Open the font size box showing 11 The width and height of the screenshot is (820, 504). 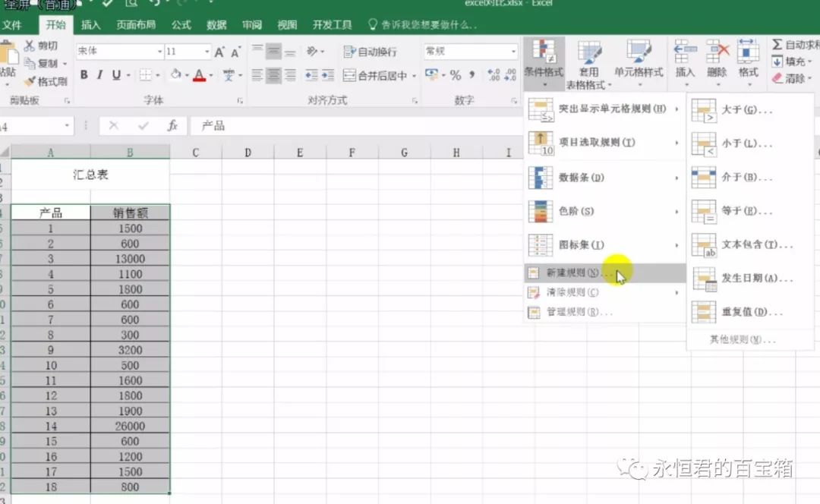(188, 52)
